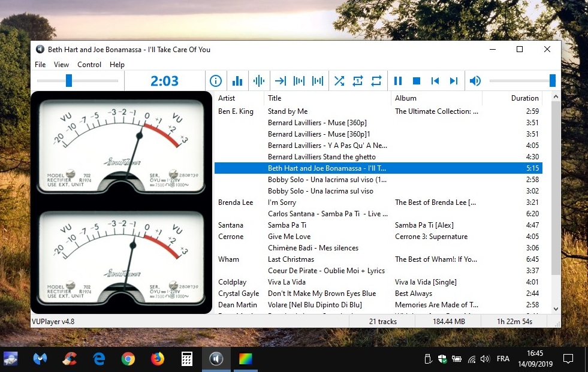
Task: Sort playlist by Album column
Action: pos(436,98)
